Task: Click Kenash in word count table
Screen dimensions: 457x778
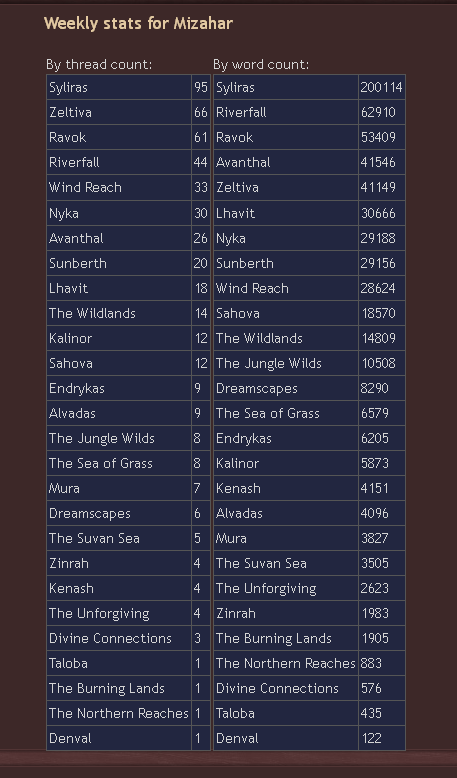Action: (x=238, y=488)
